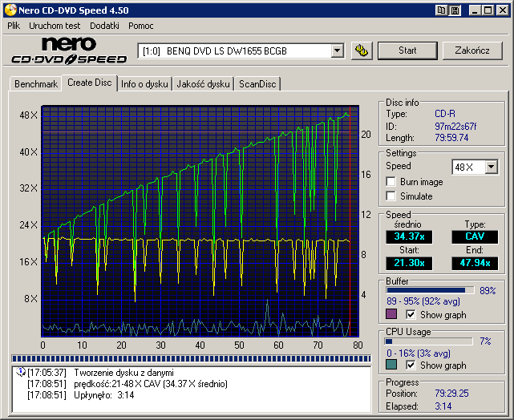Click the Nero CD-DVD Speed logo
The height and width of the screenshot is (420, 514).
pos(69,50)
